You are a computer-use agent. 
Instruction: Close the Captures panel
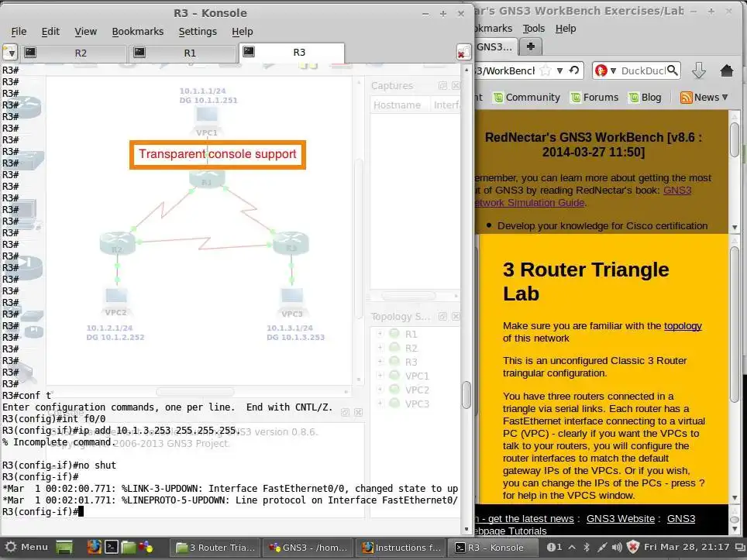tap(456, 86)
